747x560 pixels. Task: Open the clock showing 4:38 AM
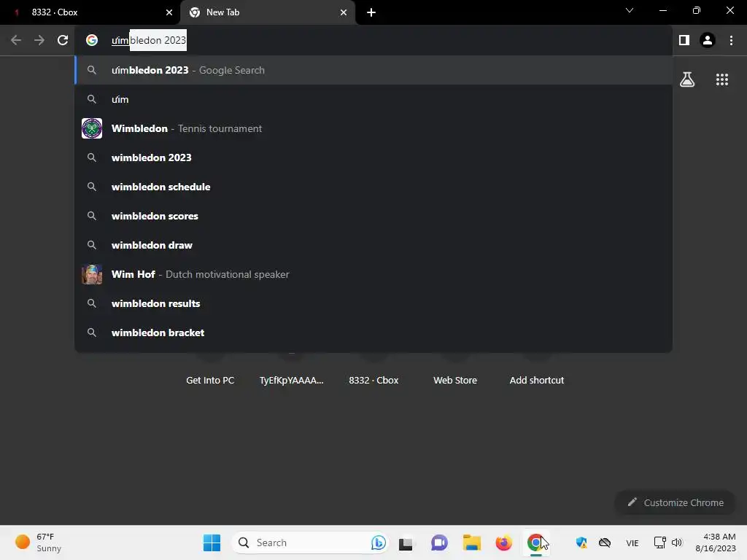[716, 542]
